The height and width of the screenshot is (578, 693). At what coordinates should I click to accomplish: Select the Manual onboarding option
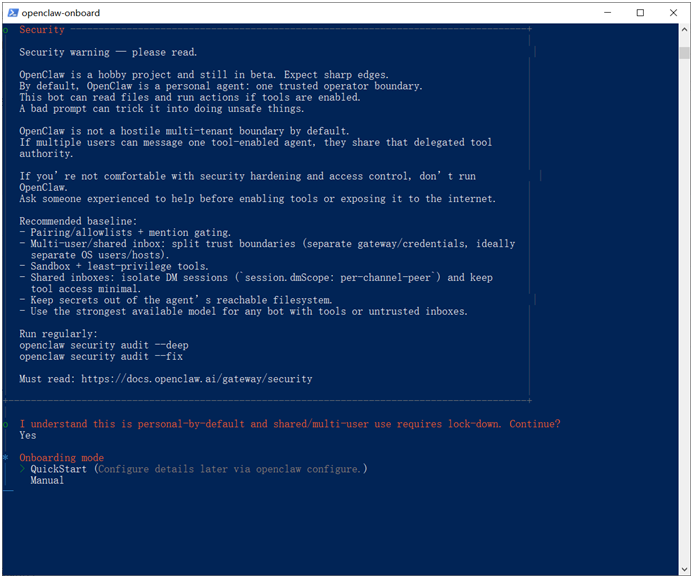coord(47,480)
